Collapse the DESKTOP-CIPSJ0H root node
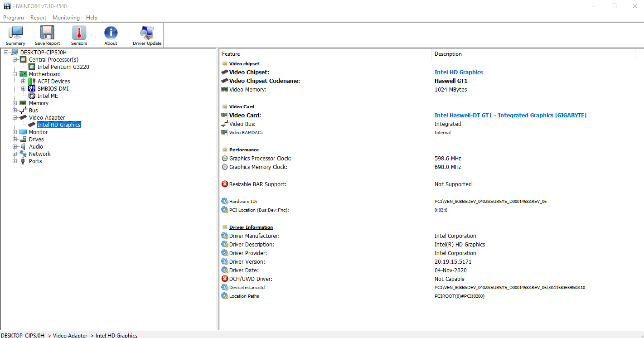The image size is (644, 338). point(6,52)
